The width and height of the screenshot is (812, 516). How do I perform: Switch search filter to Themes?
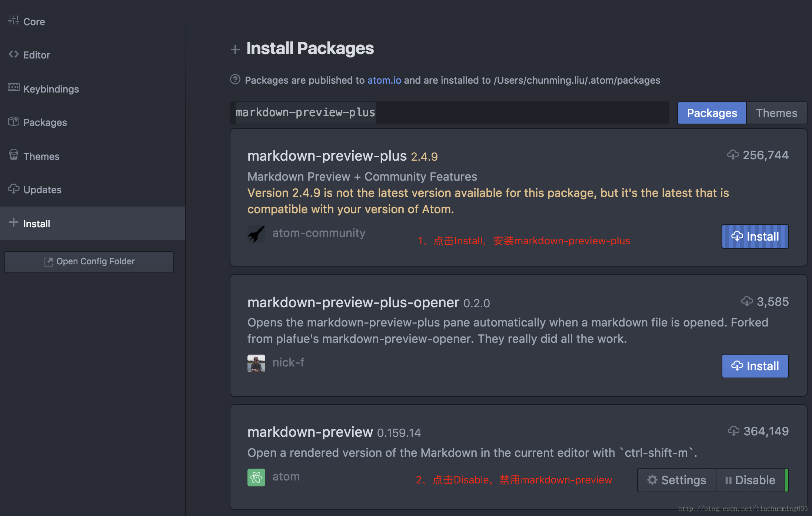(776, 113)
